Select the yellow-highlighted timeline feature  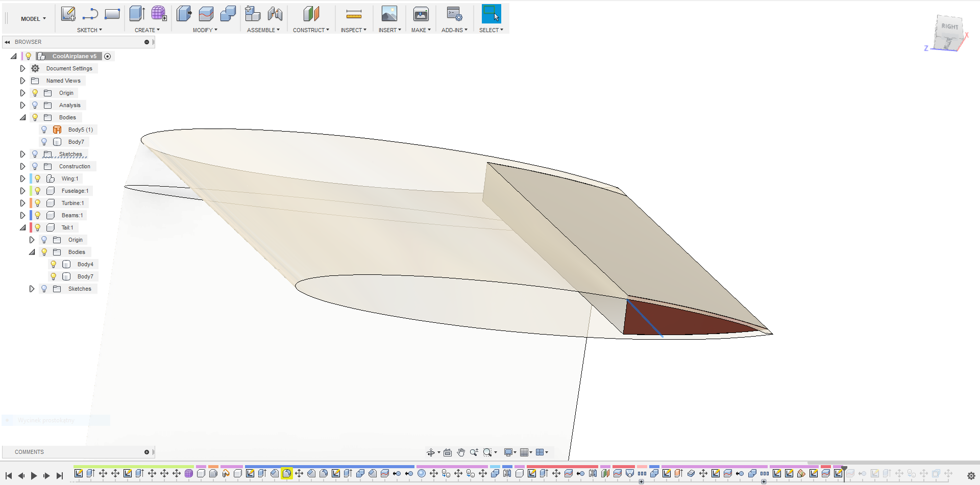pos(287,473)
